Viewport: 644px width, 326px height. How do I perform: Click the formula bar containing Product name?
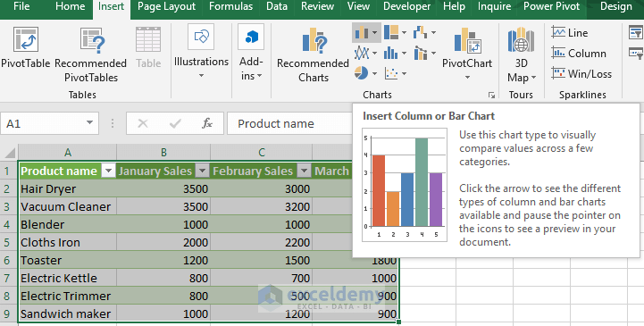[x=289, y=123]
